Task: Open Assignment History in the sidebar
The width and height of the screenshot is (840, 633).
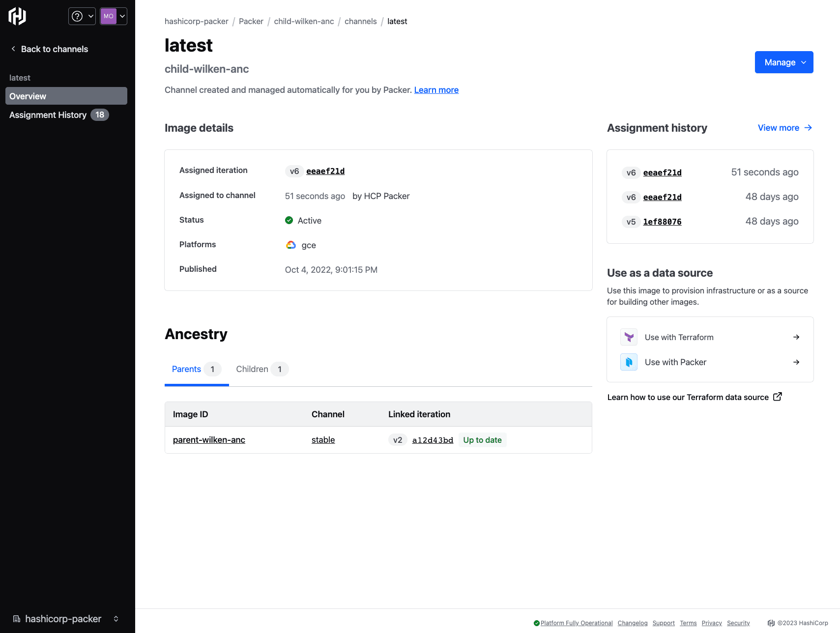Action: point(48,115)
